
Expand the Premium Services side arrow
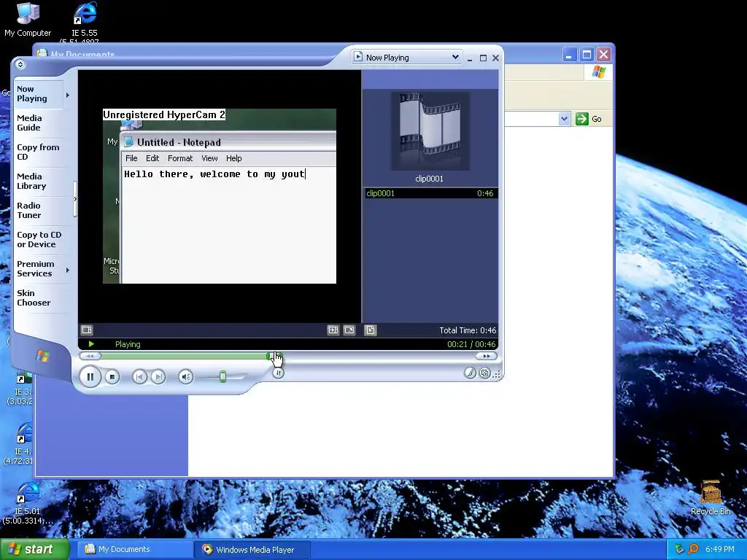tap(68, 270)
